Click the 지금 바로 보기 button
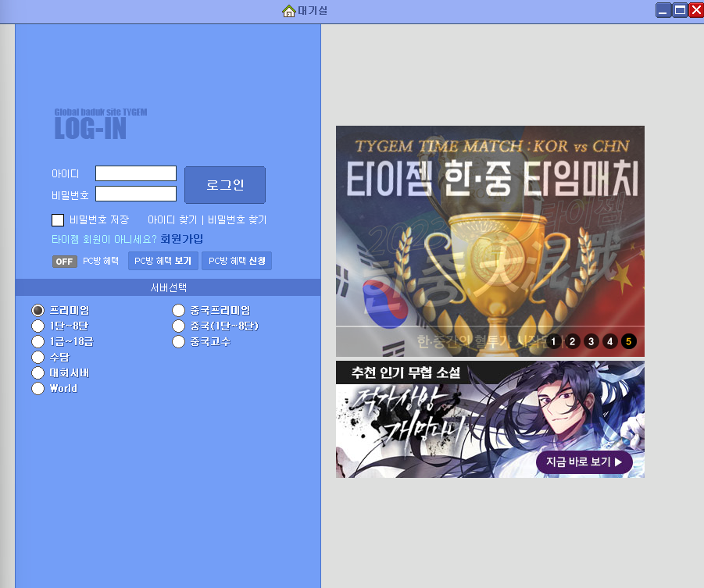Image resolution: width=704 pixels, height=588 pixels. pyautogui.click(x=584, y=461)
